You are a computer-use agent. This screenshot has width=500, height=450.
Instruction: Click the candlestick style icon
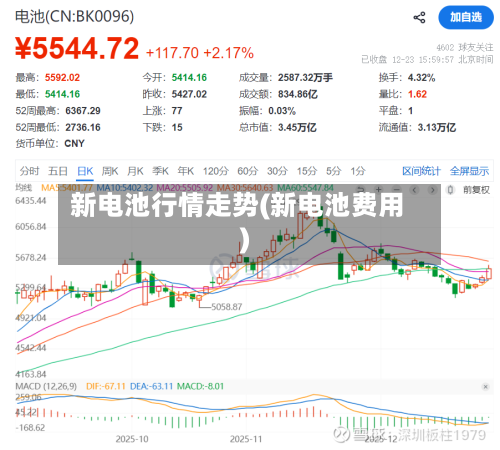pyautogui.click(x=450, y=190)
